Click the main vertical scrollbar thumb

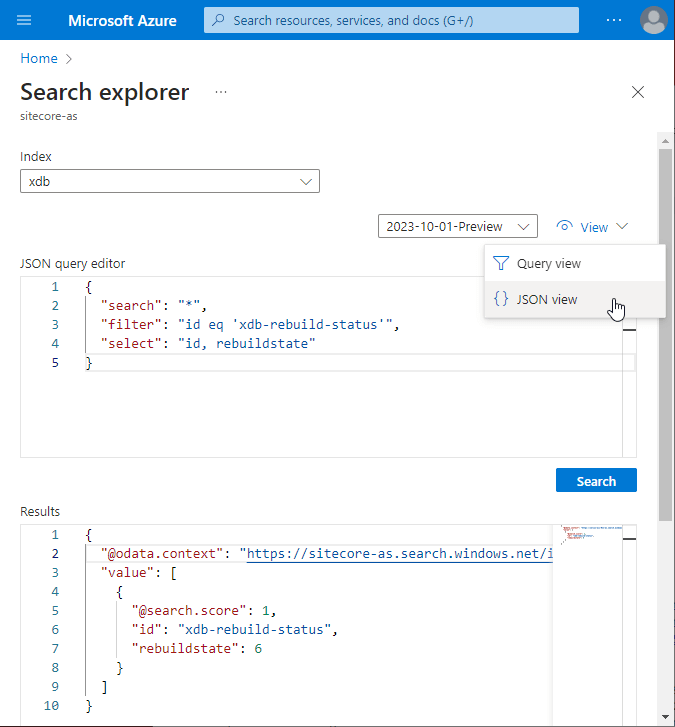[x=665, y=335]
